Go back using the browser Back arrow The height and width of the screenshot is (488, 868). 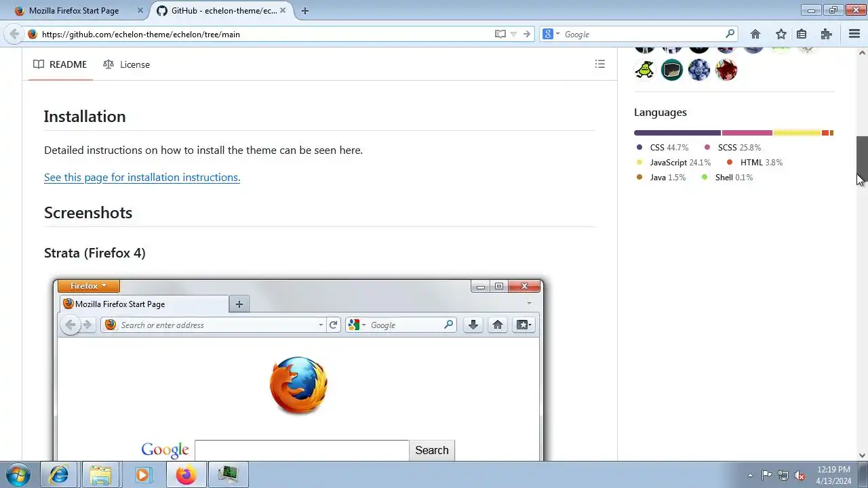point(14,34)
